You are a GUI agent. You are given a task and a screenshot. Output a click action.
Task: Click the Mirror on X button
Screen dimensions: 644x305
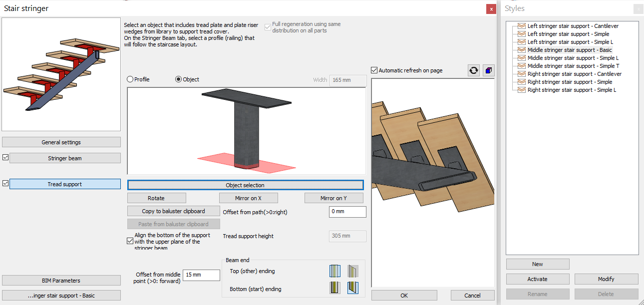(x=249, y=198)
